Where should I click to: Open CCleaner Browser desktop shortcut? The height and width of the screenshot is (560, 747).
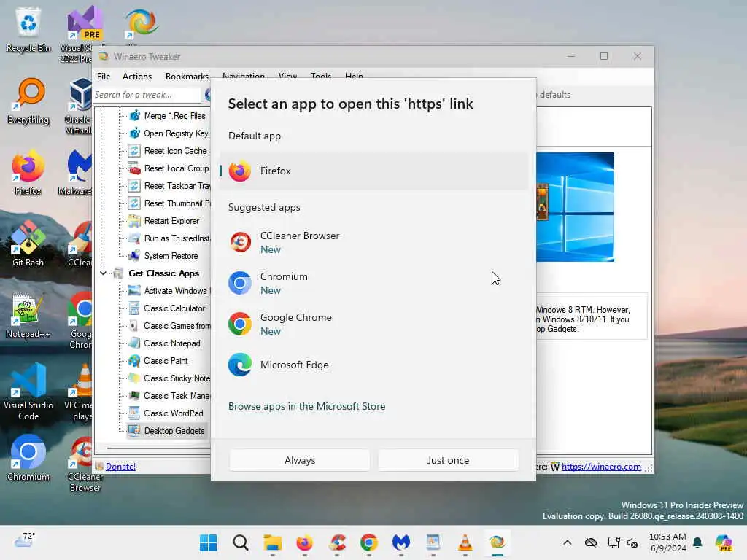(x=85, y=464)
